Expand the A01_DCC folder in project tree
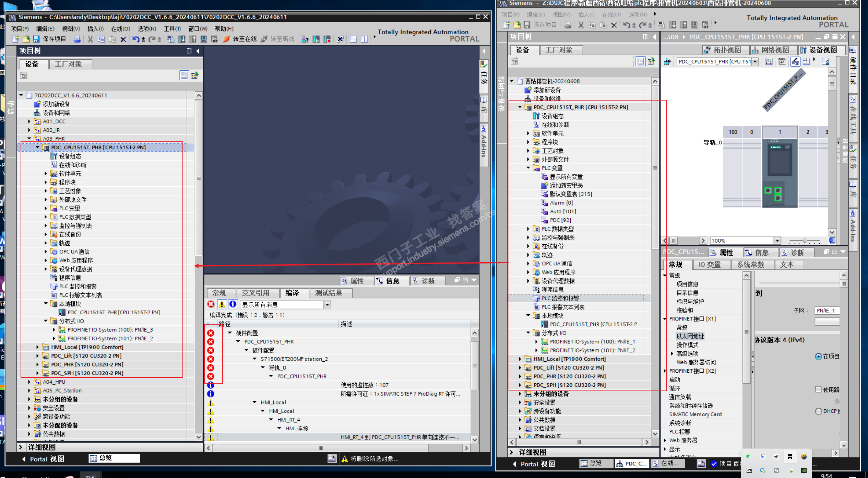This screenshot has height=478, width=868. (29, 121)
